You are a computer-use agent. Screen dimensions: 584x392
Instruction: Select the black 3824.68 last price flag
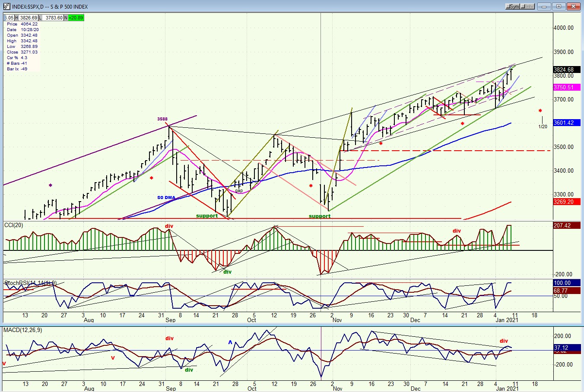coord(566,70)
